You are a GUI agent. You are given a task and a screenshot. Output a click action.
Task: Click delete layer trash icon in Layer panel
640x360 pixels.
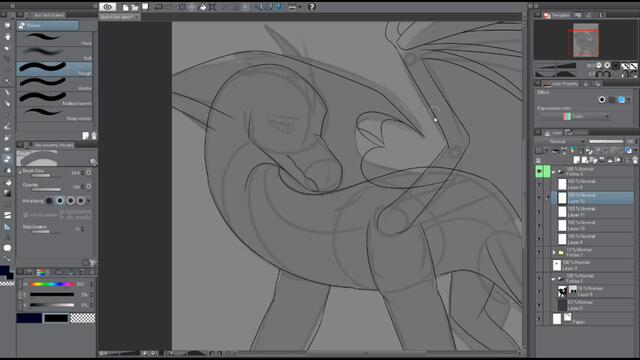pos(635,160)
